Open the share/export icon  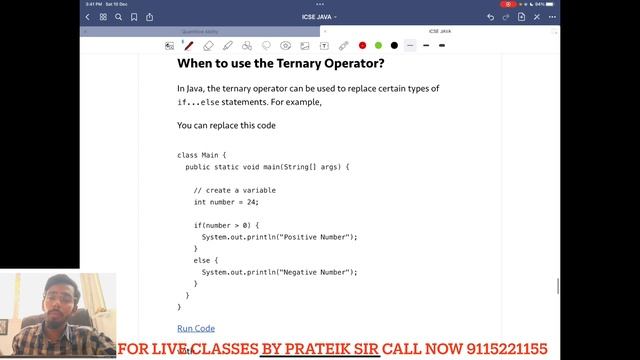coord(150,17)
